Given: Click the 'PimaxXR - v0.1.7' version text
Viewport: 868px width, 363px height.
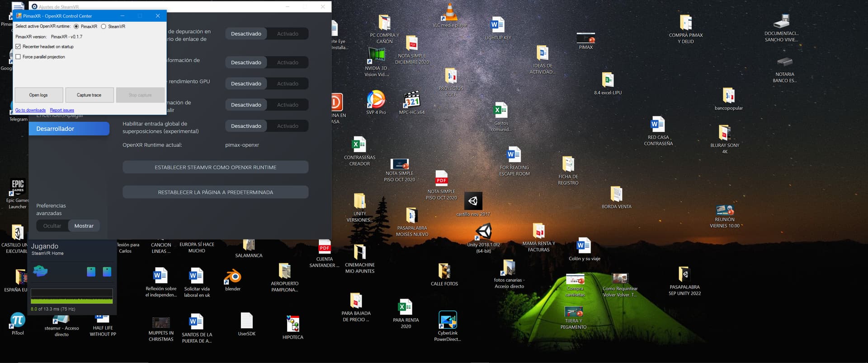Looking at the screenshot, I should click(x=66, y=37).
